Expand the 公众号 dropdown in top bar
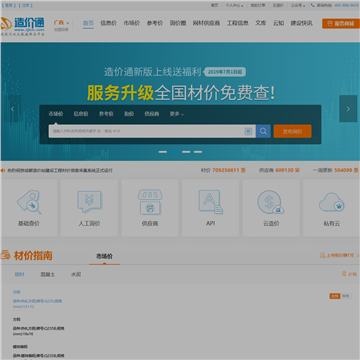This screenshot has width=360, height=360. pos(298,5)
